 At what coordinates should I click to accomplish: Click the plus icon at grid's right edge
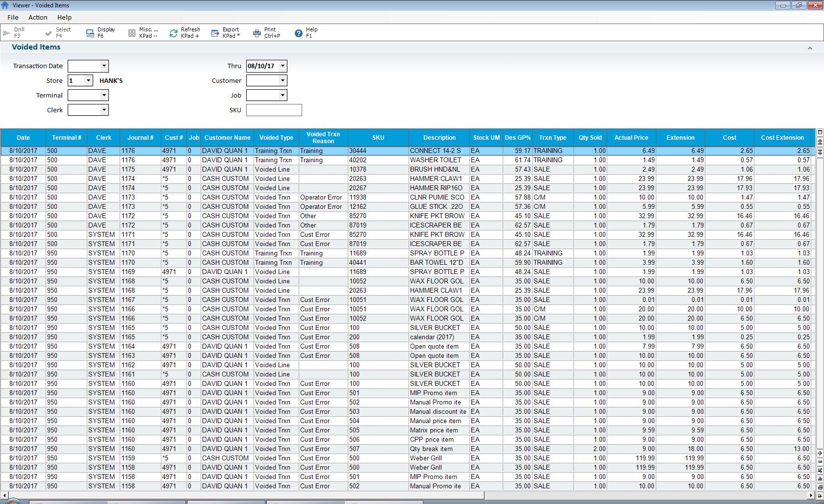[820, 453]
